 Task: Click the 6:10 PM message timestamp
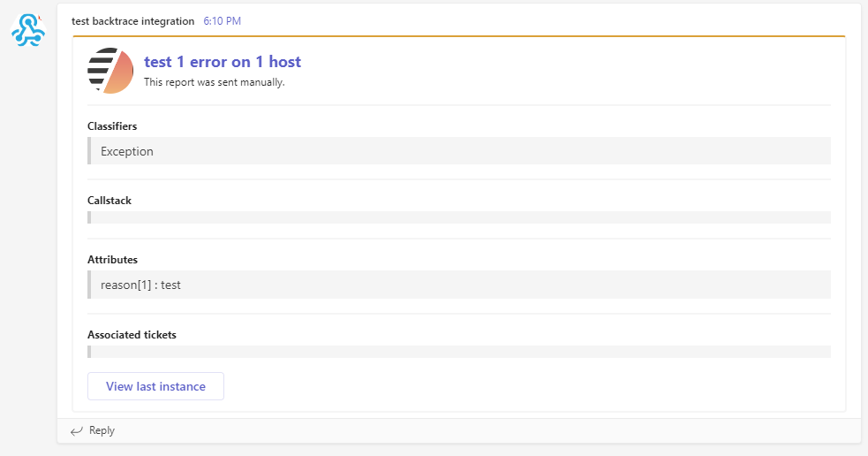coord(222,20)
